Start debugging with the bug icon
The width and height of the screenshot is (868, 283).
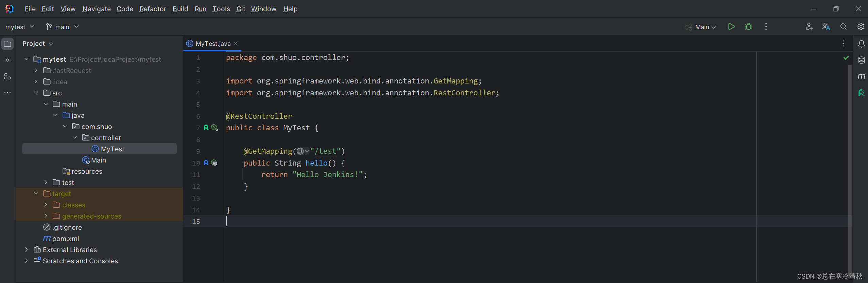(749, 26)
